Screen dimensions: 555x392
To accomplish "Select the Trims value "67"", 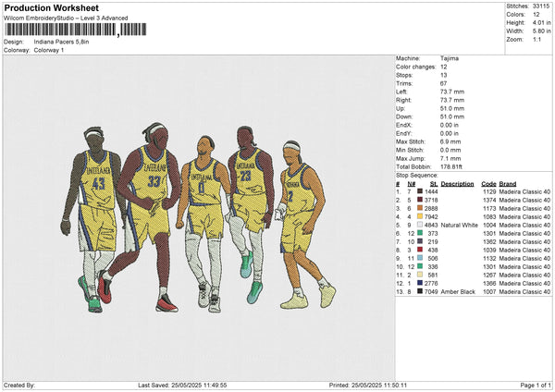I will pos(444,83).
